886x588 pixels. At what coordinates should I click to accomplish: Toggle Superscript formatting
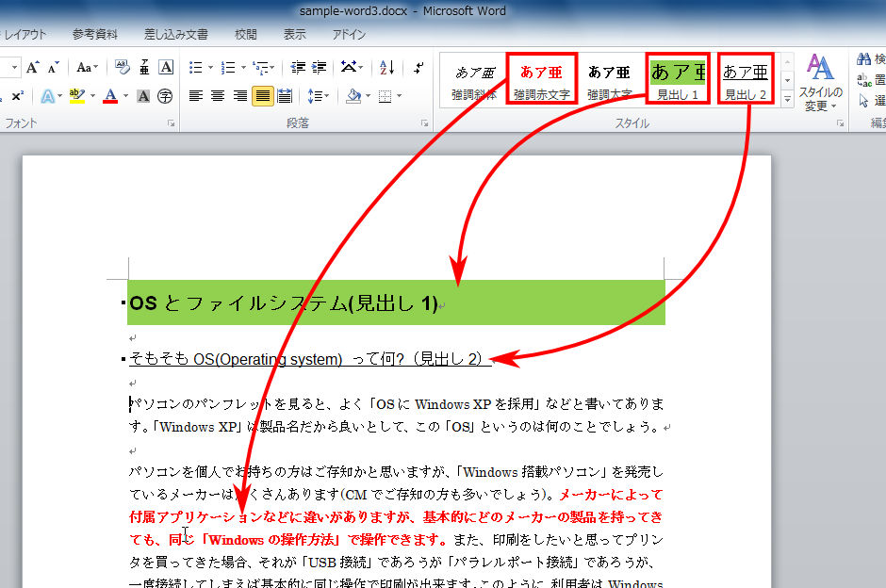coord(18,96)
